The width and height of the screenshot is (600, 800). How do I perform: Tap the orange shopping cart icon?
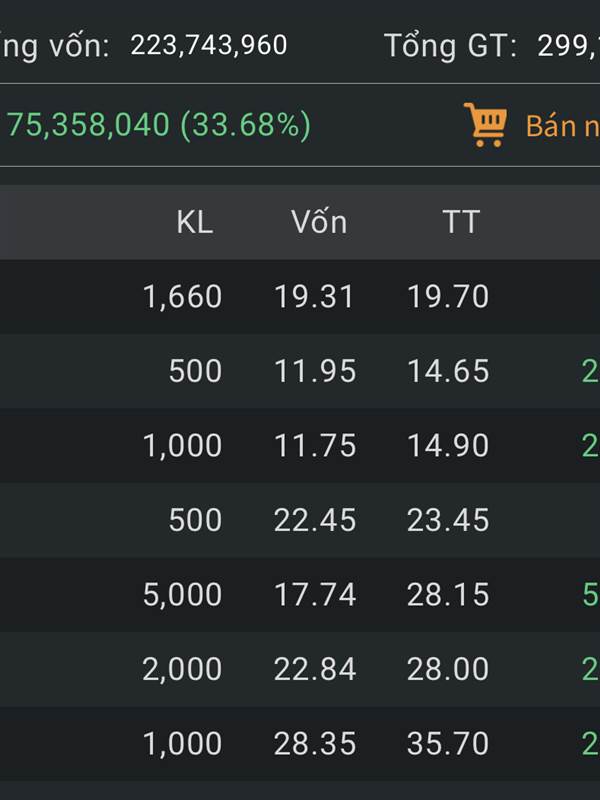(485, 125)
